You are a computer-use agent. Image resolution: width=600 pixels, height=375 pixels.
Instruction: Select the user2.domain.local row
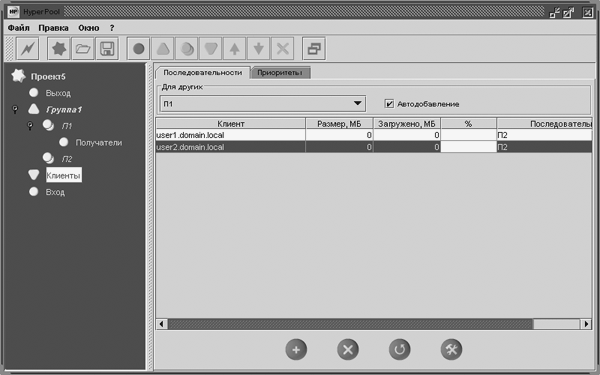[374, 147]
